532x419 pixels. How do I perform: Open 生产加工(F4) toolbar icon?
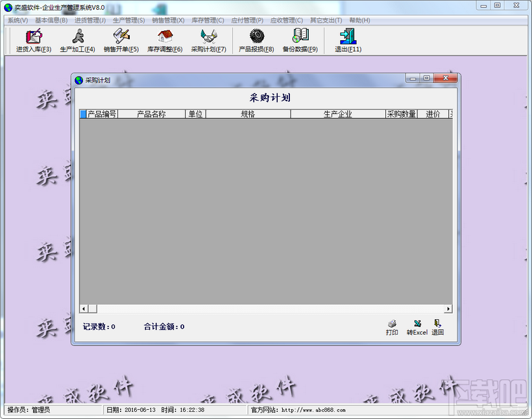(x=77, y=41)
